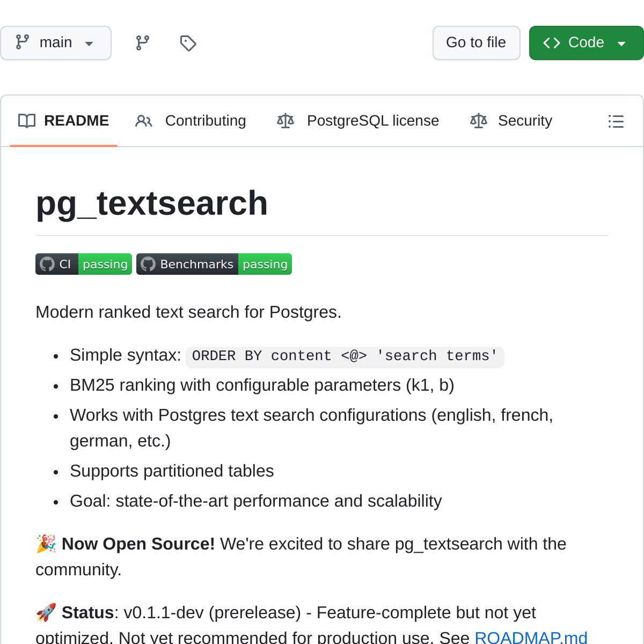The width and height of the screenshot is (644, 644).
Task: Click the people icon beside Contributing
Action: (144, 121)
